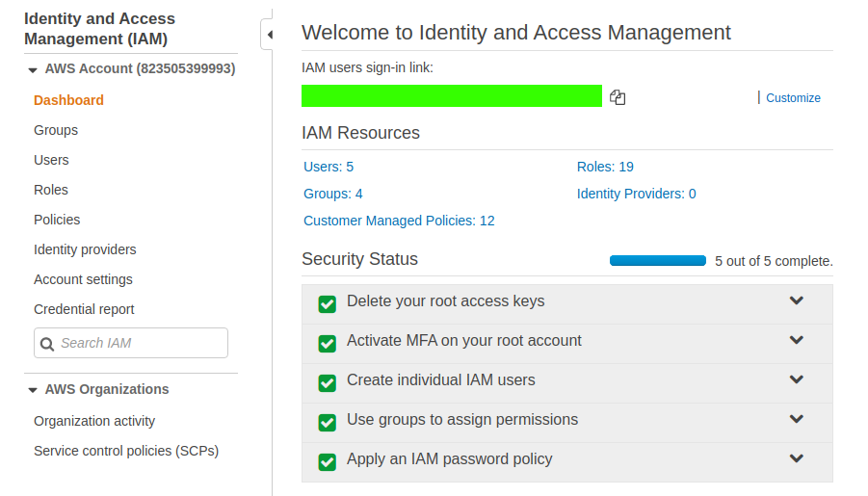Open Customer Managed Policies: 12 link

coord(399,221)
